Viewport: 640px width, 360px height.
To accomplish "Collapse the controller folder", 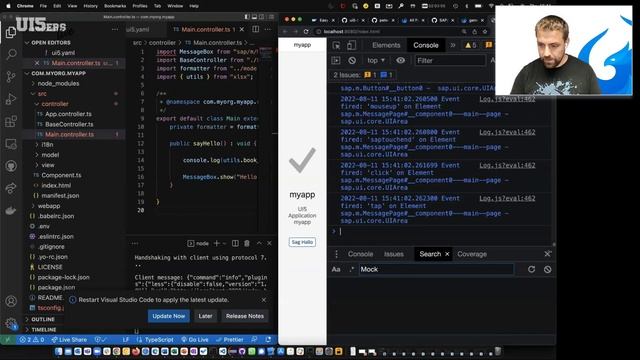I will click(x=55, y=104).
